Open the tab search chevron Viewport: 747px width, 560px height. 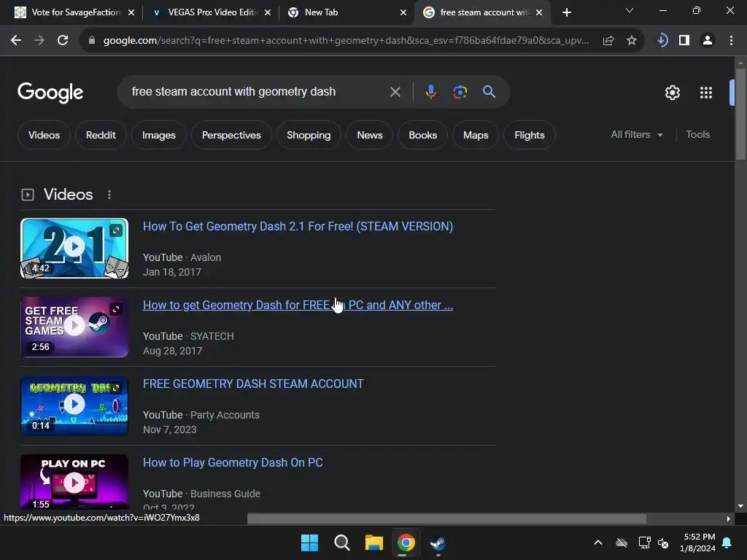[630, 10]
